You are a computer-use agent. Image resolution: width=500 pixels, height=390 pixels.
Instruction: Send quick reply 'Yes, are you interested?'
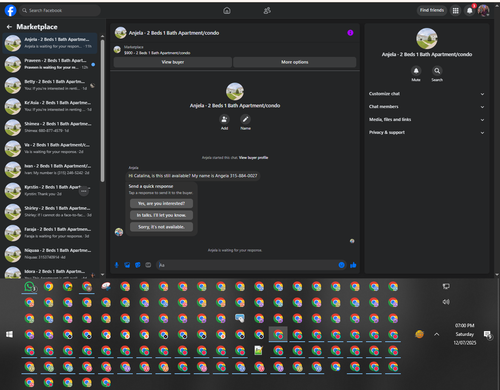[x=161, y=203]
